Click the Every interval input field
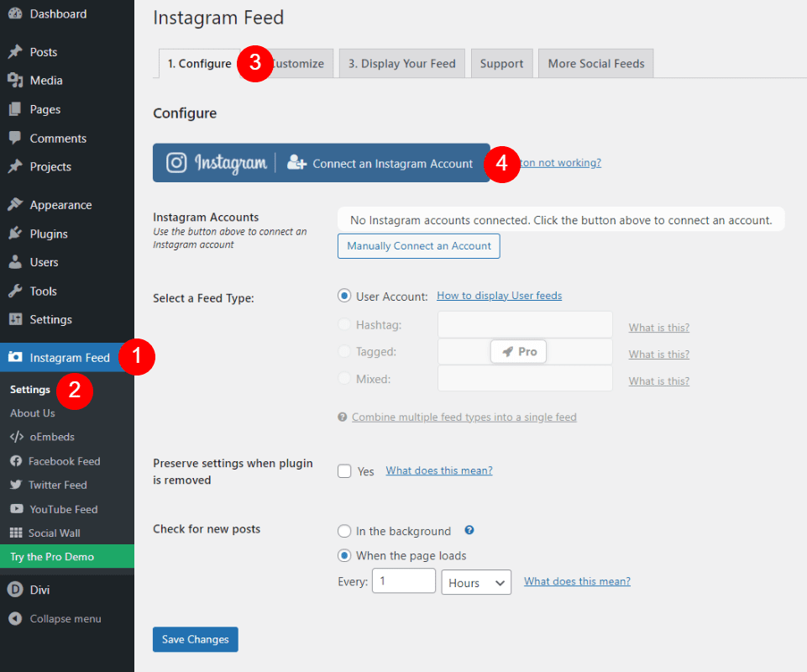This screenshot has height=672, width=807. 403,580
